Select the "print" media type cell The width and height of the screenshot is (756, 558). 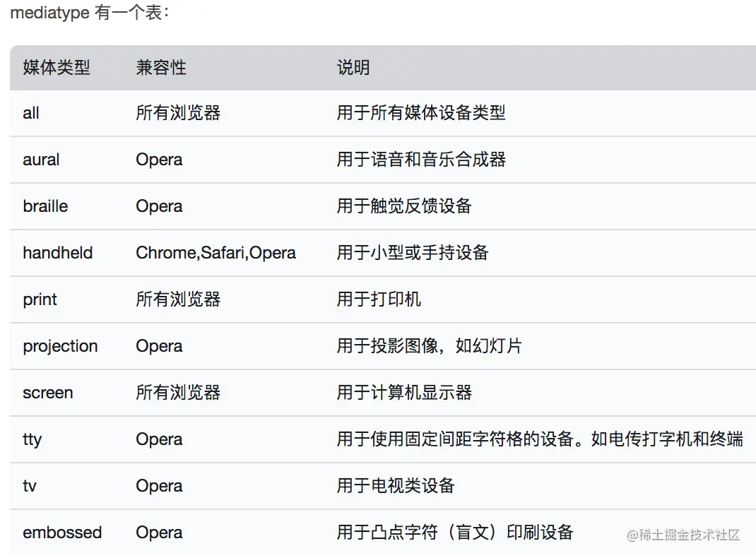click(x=40, y=299)
